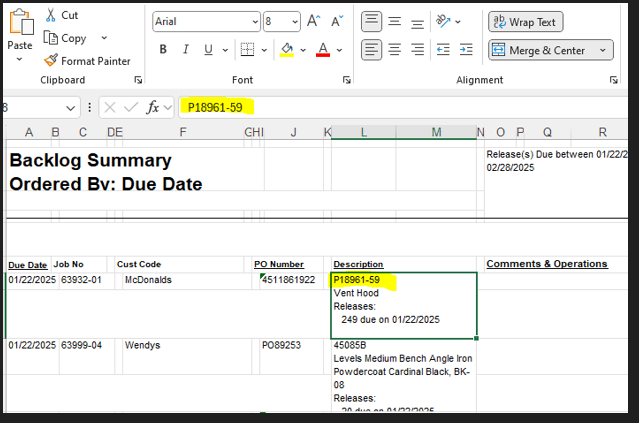Open the Paste options dropdown arrow
The height and width of the screenshot is (423, 639).
[x=19, y=59]
